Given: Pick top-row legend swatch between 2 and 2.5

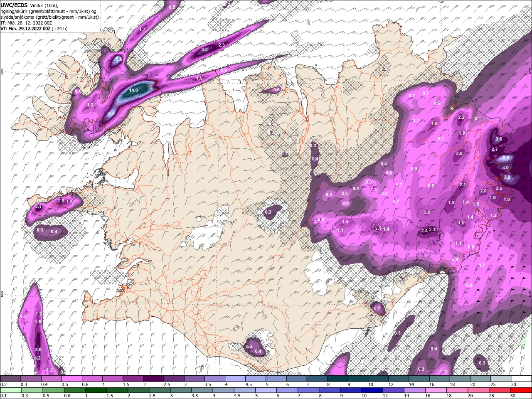Looking at the screenshot, I should (x=153, y=379).
